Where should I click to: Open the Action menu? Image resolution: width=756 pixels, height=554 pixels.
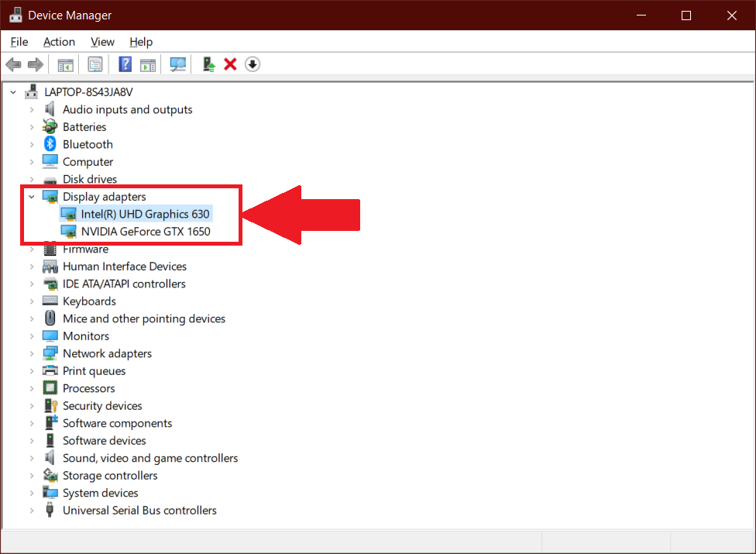coord(59,42)
